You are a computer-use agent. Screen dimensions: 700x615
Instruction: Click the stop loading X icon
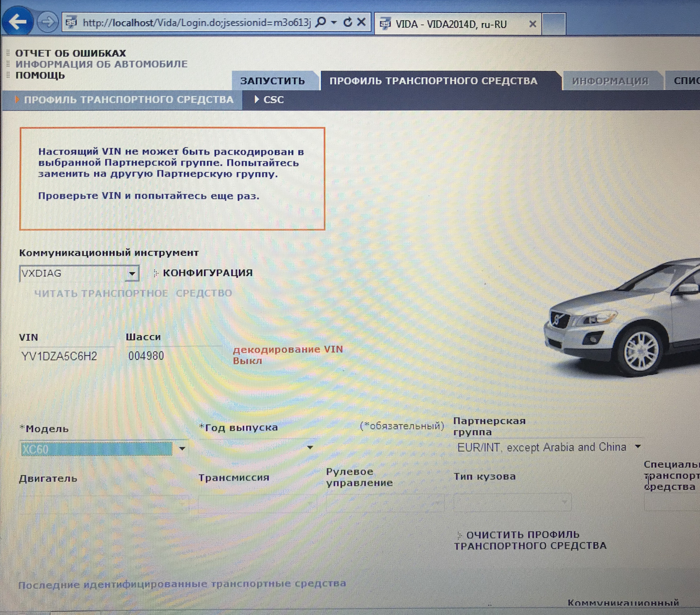pos(361,22)
